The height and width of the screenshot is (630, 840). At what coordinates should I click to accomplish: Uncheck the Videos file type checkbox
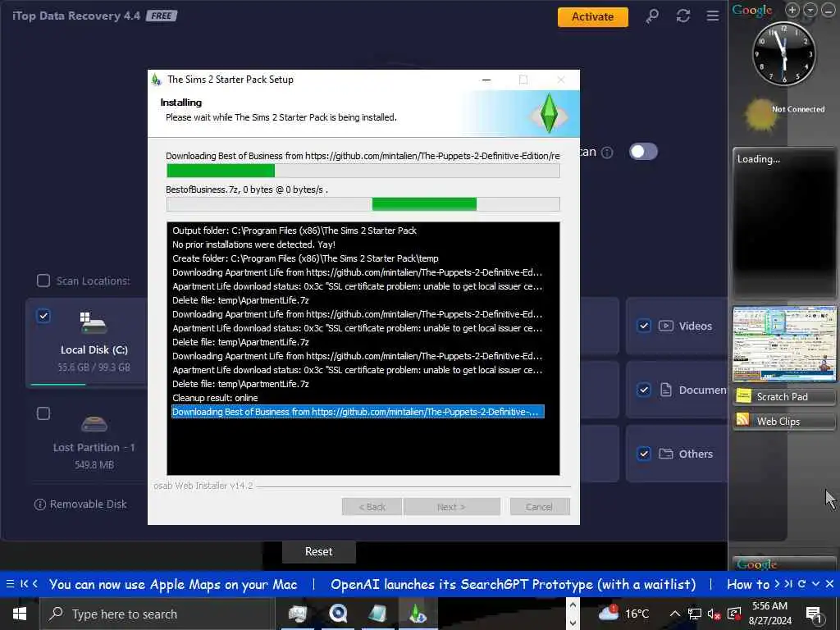644,326
